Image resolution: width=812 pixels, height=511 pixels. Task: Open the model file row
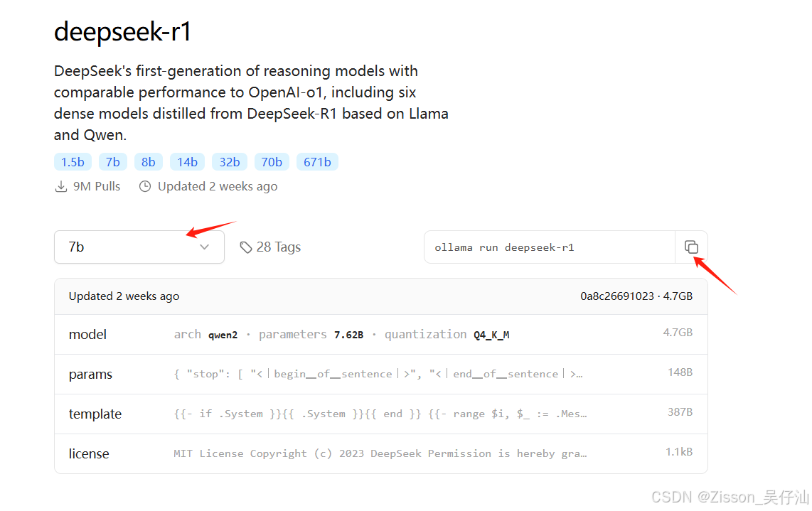click(x=380, y=335)
